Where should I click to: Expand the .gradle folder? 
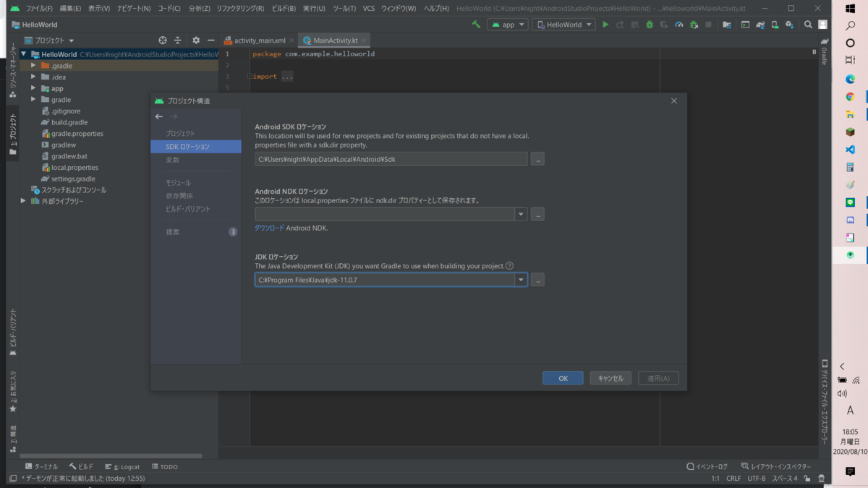tap(33, 66)
